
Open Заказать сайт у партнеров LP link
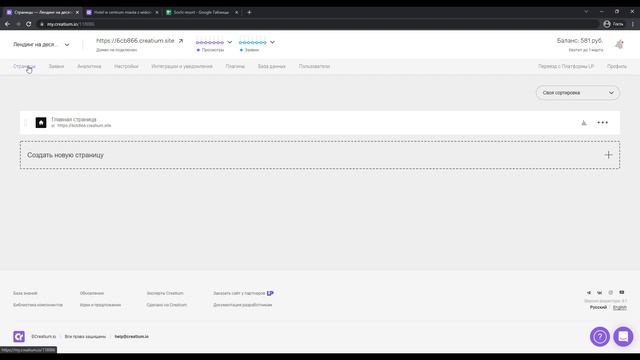tap(243, 293)
